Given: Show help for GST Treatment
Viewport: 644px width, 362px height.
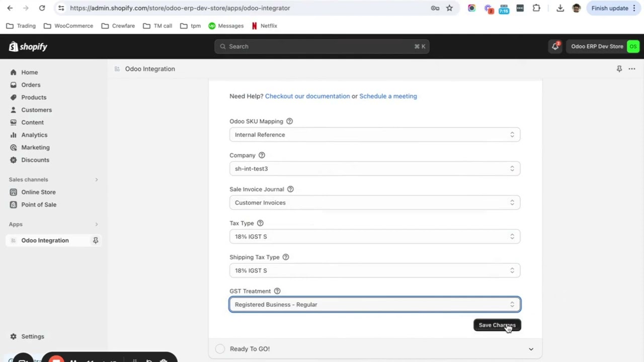Looking at the screenshot, I should [x=277, y=291].
